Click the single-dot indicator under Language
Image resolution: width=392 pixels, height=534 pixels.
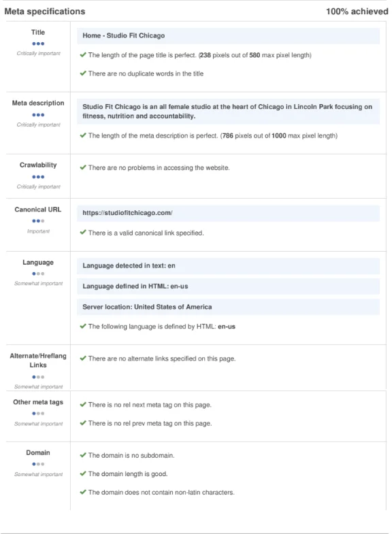[x=38, y=274]
